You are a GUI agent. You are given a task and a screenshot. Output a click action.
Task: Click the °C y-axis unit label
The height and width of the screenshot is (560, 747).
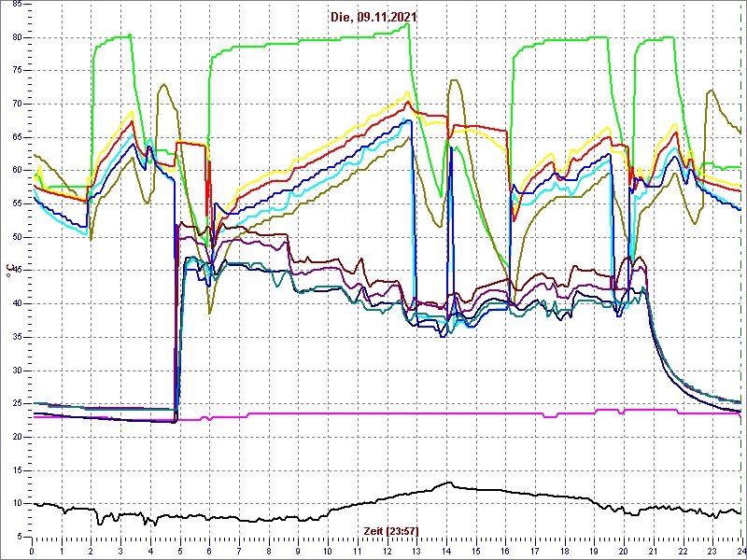8,271
